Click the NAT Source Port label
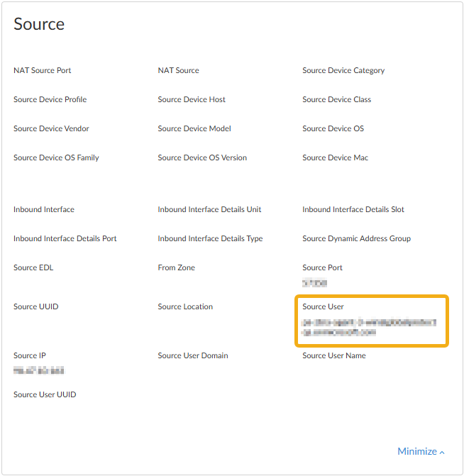This screenshot has height=476, width=464. (x=43, y=70)
